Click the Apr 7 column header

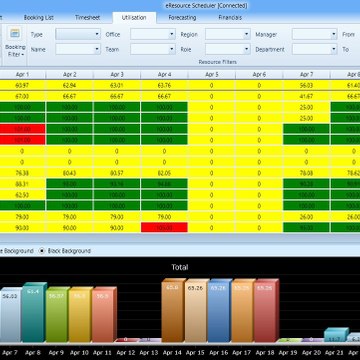tap(306, 75)
